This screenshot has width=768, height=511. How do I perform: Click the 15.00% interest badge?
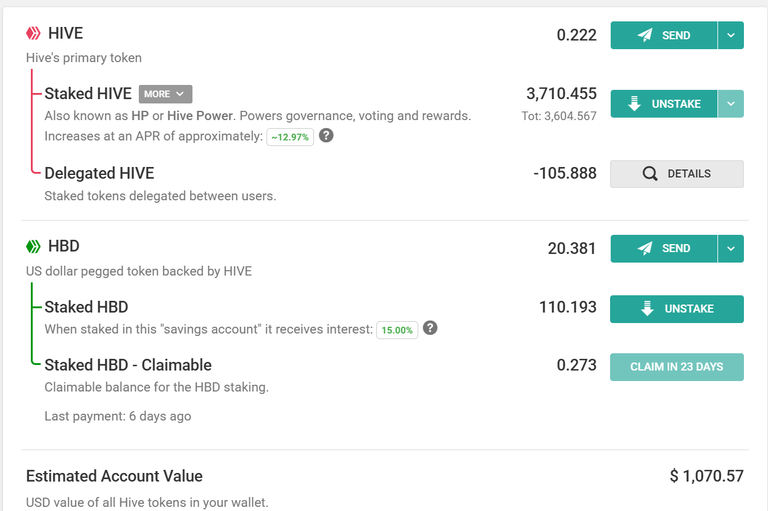pos(397,330)
